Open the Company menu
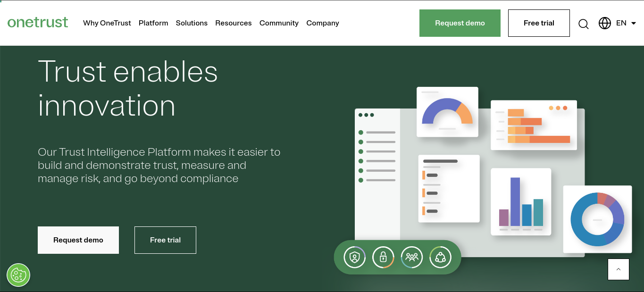The width and height of the screenshot is (644, 292). pyautogui.click(x=323, y=23)
